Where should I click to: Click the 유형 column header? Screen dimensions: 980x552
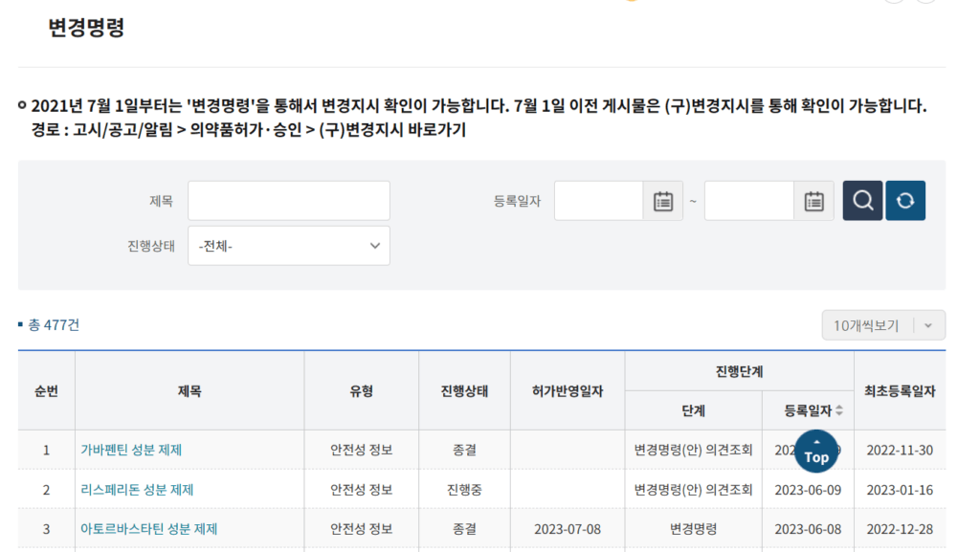tap(361, 391)
